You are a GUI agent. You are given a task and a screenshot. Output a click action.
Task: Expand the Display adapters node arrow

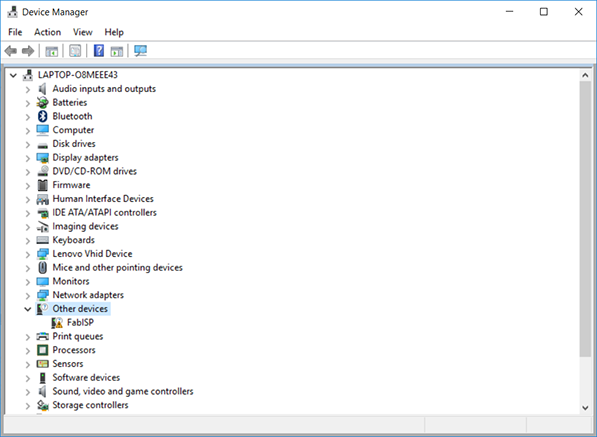coord(27,158)
